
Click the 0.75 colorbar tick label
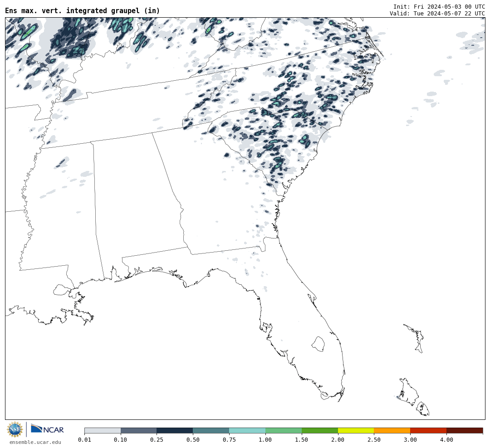tap(229, 440)
